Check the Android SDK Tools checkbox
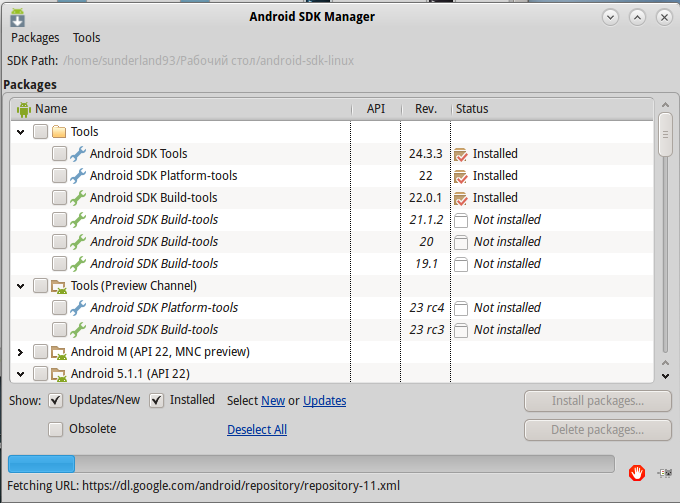This screenshot has width=680, height=503. [59, 154]
